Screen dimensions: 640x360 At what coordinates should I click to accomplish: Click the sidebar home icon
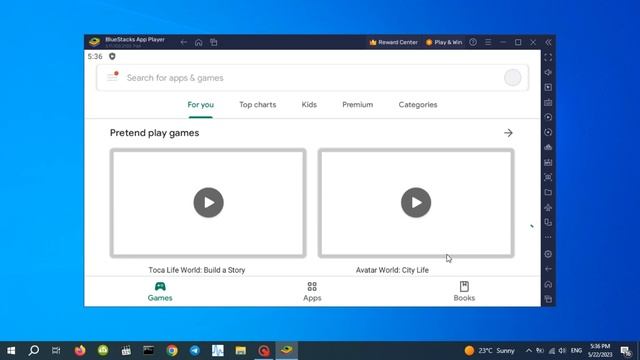click(548, 284)
